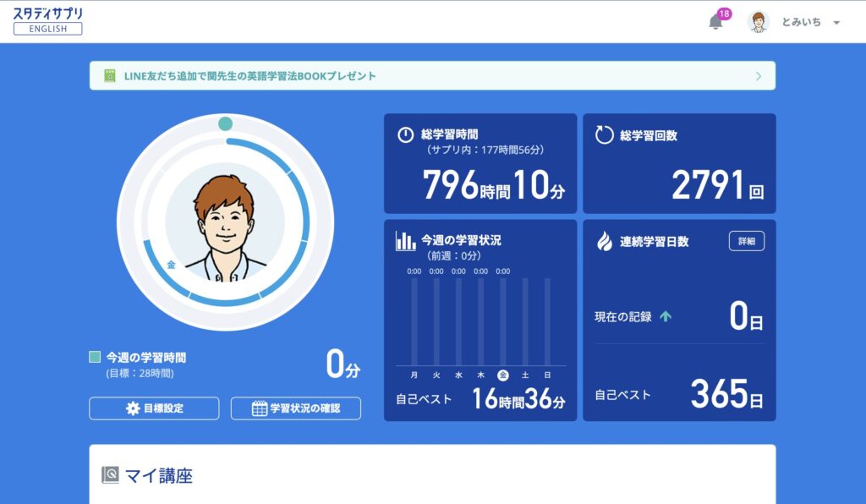The height and width of the screenshot is (504, 866).
Task: Click the 18 notification badge
Action: pyautogui.click(x=724, y=14)
